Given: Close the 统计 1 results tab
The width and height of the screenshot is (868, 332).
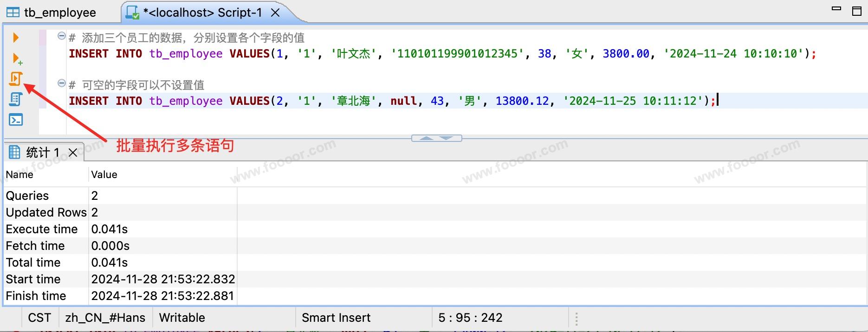Looking at the screenshot, I should click(73, 153).
